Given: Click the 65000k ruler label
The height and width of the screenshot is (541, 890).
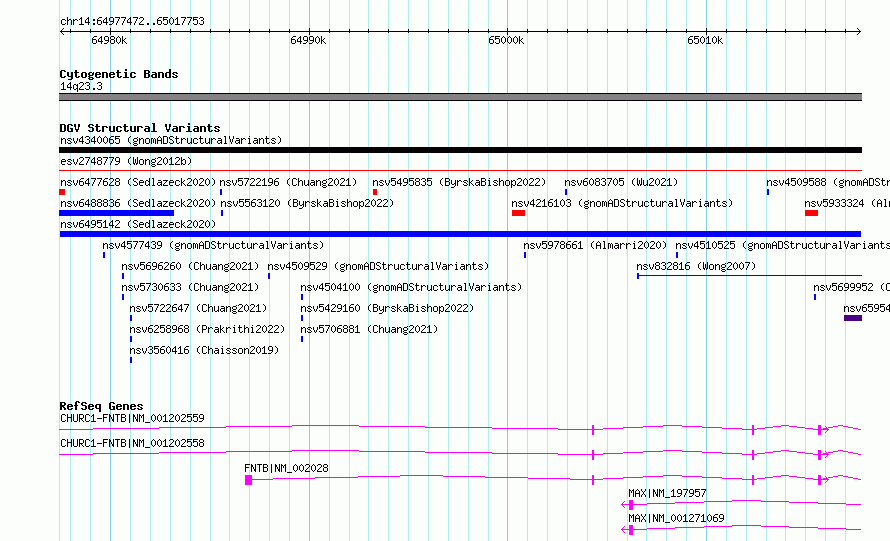Looking at the screenshot, I should coord(506,40).
